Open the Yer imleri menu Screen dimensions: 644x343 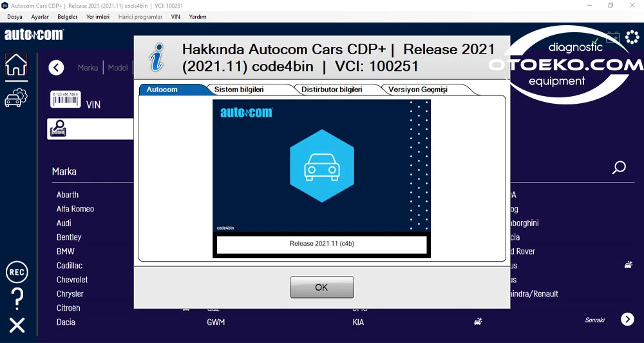[98, 17]
